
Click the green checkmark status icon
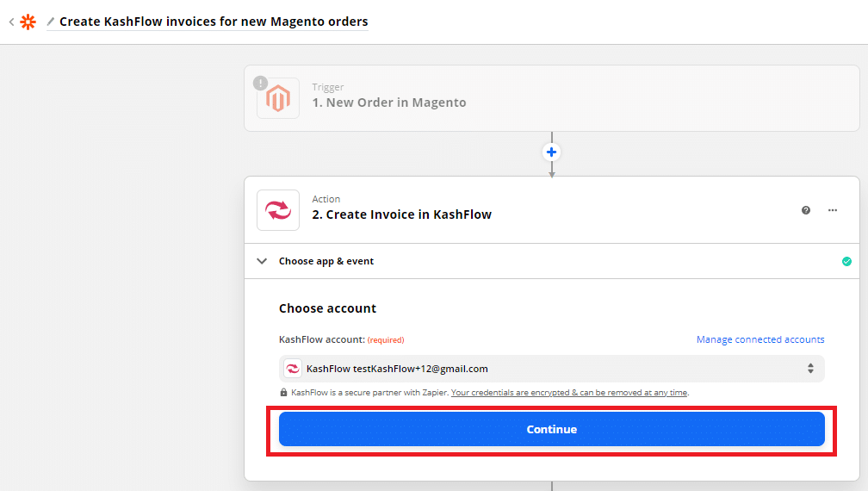[x=846, y=261]
